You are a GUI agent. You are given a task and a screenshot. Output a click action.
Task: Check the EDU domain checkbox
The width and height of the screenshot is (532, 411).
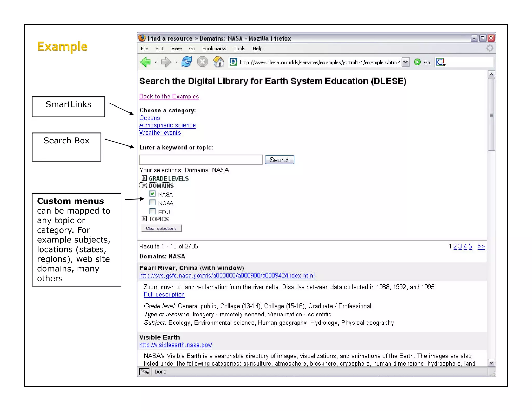[x=152, y=211]
